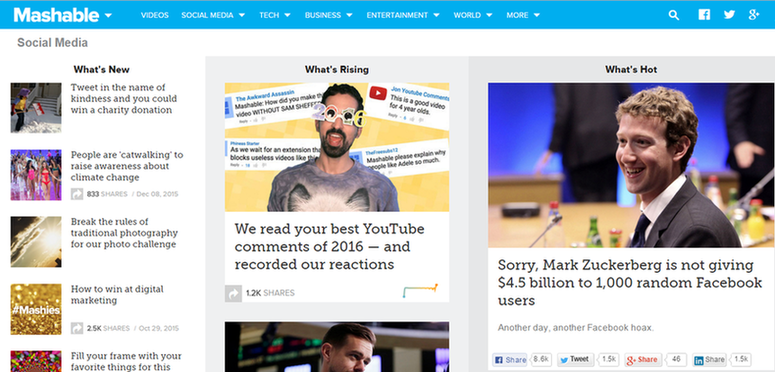Click the What's New column heading
Viewport: 775px width, 372px height.
click(x=101, y=70)
